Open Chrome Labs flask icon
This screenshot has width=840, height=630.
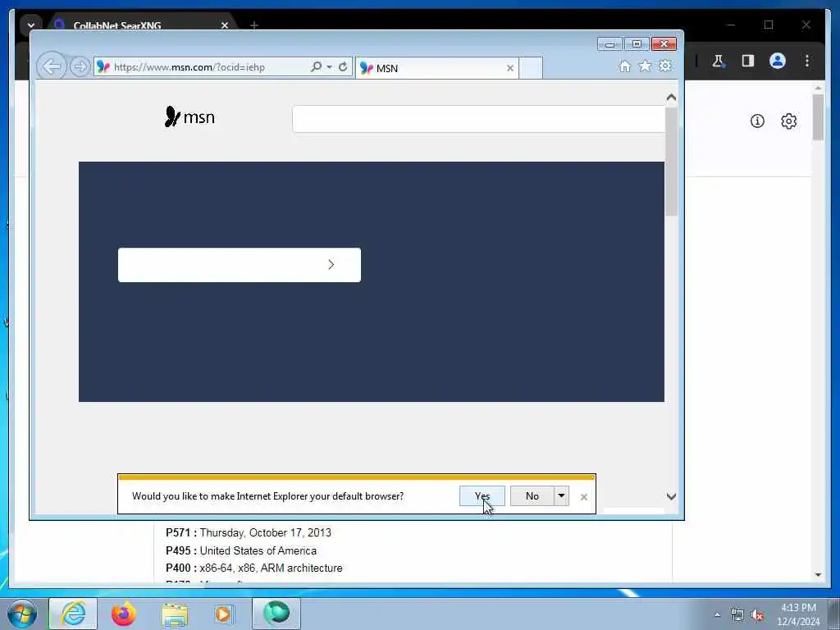click(718, 61)
